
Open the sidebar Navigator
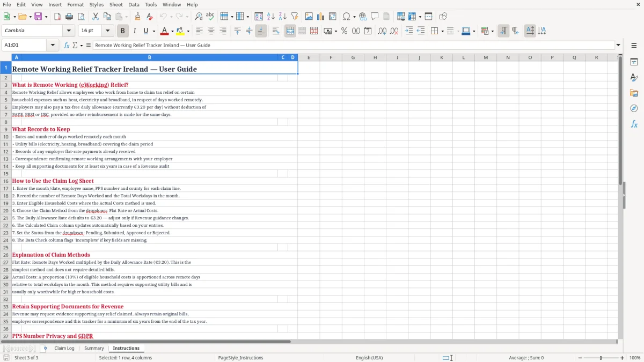(x=634, y=108)
